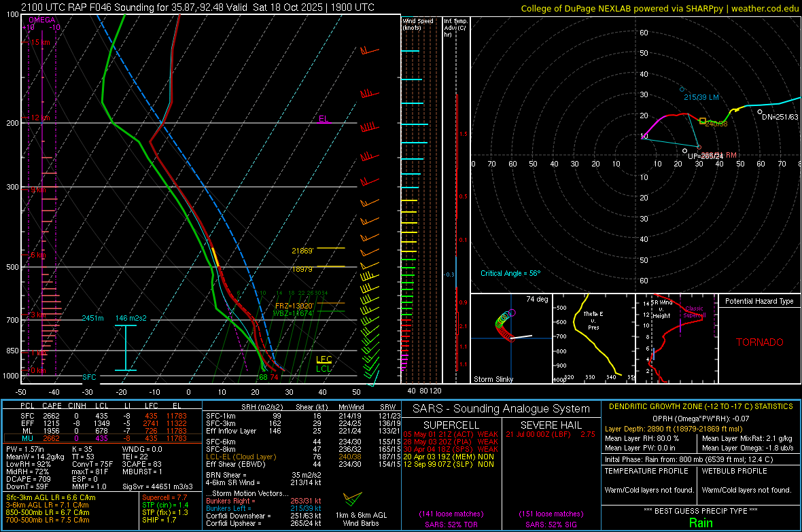Click 'DENDRITIC GROWTH ZONE' statistics heading
Screen dimensions: 802x532
(x=701, y=407)
